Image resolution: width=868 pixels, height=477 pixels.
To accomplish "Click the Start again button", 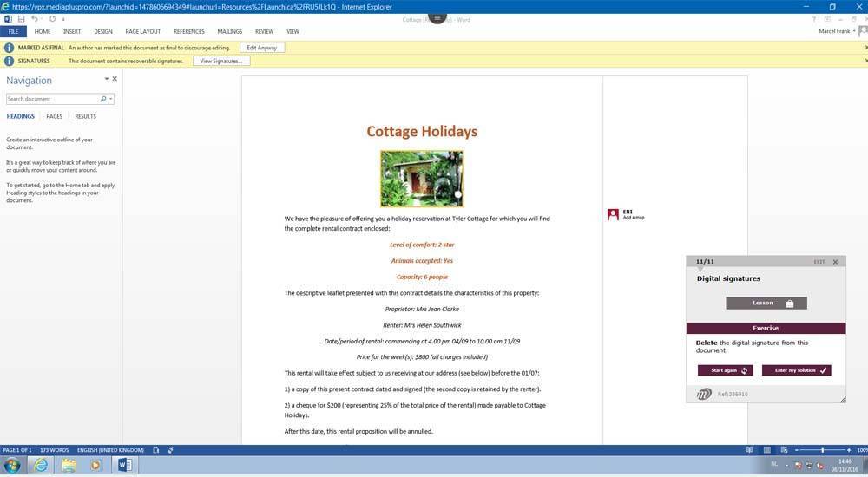I will tap(725, 370).
